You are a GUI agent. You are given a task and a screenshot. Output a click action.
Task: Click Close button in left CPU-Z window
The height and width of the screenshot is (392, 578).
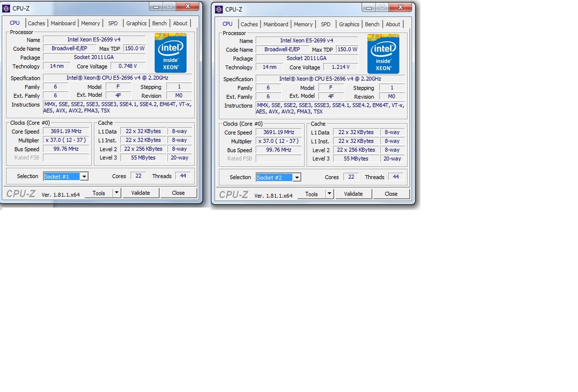tap(178, 193)
